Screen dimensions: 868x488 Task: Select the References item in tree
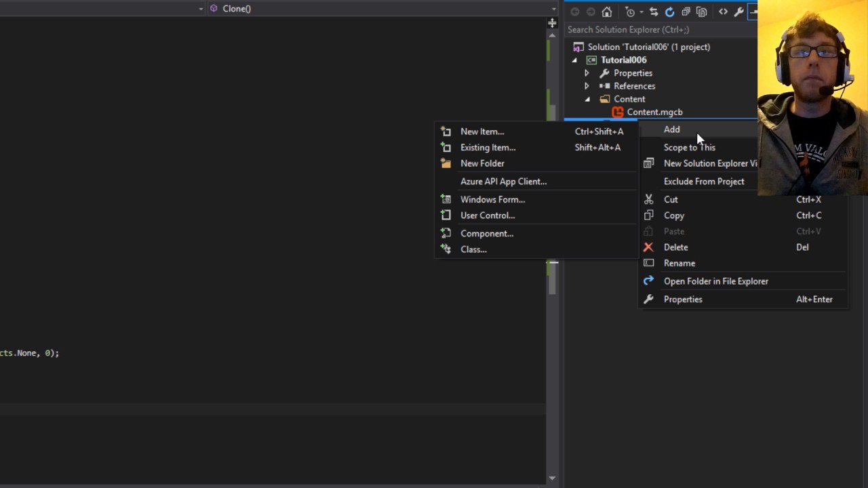pyautogui.click(x=634, y=85)
